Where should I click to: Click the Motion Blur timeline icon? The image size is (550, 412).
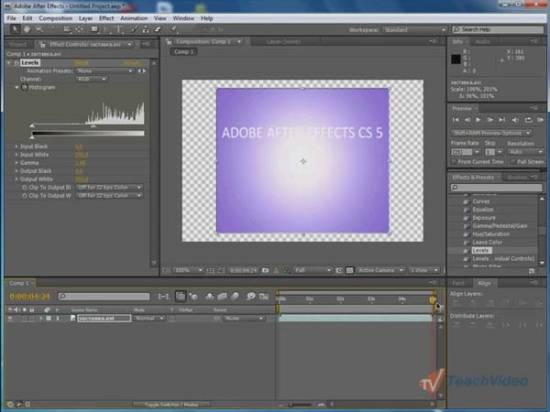click(235, 297)
